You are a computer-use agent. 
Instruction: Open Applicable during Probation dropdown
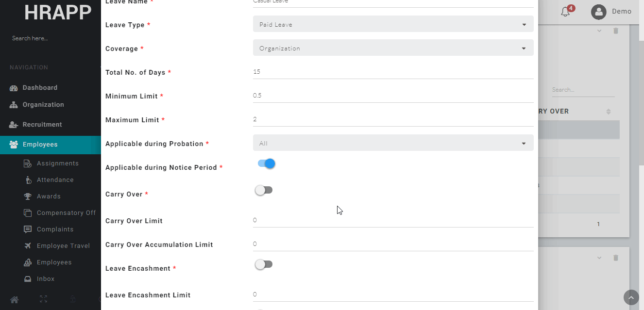(x=393, y=143)
